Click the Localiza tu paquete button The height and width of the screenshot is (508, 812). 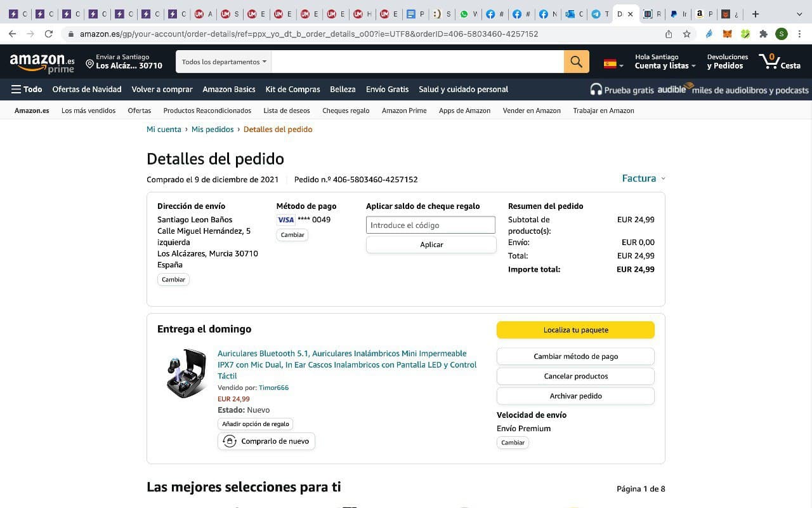575,330
